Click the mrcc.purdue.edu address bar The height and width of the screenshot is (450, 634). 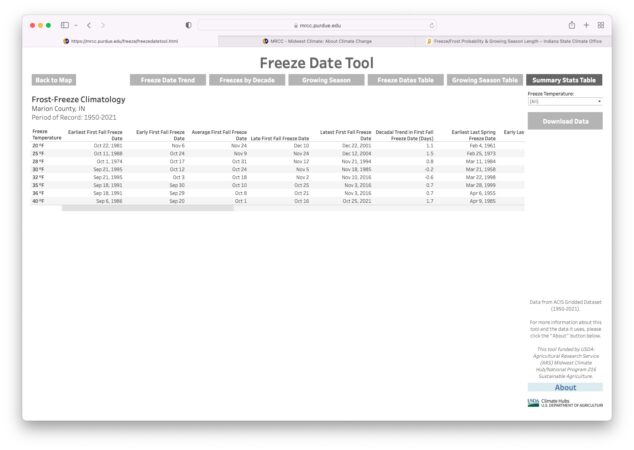pyautogui.click(x=318, y=24)
